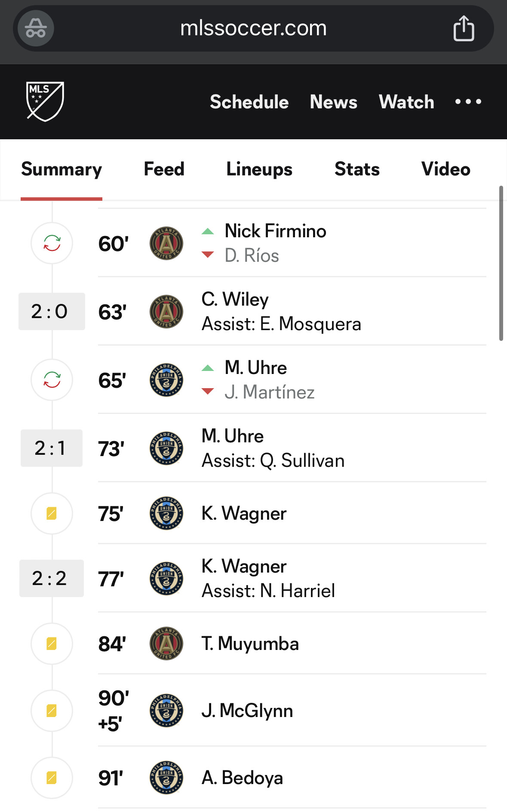Select the Feed tab
The height and width of the screenshot is (812, 507).
pyautogui.click(x=164, y=169)
